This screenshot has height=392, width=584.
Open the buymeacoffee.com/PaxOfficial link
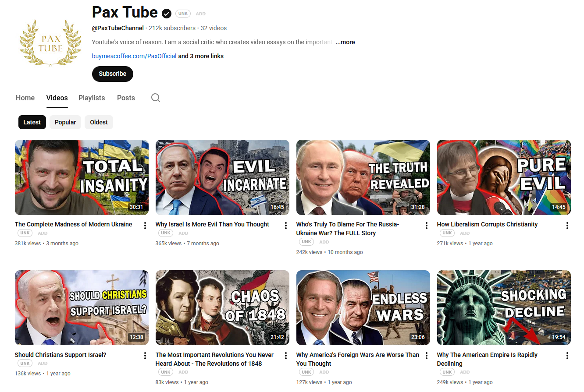[134, 56]
